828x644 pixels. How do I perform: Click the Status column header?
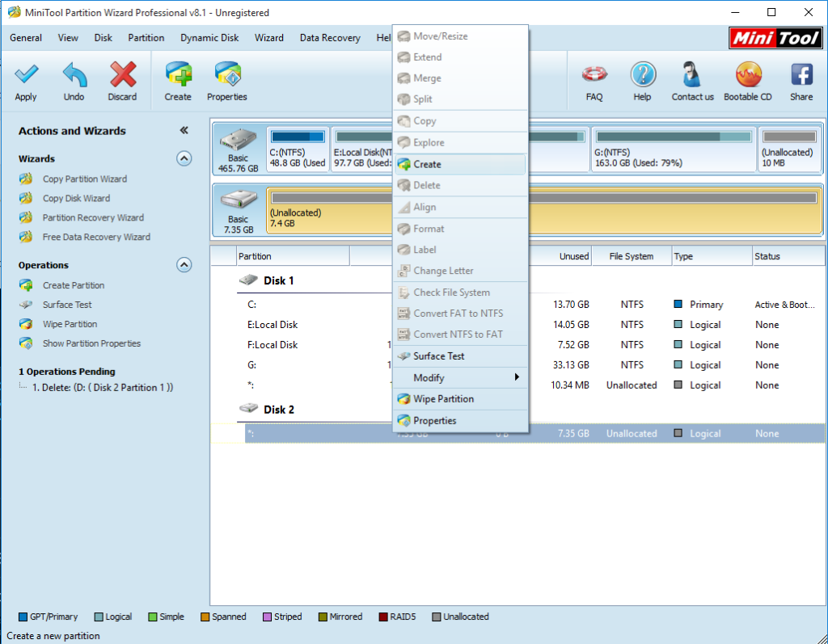point(788,256)
